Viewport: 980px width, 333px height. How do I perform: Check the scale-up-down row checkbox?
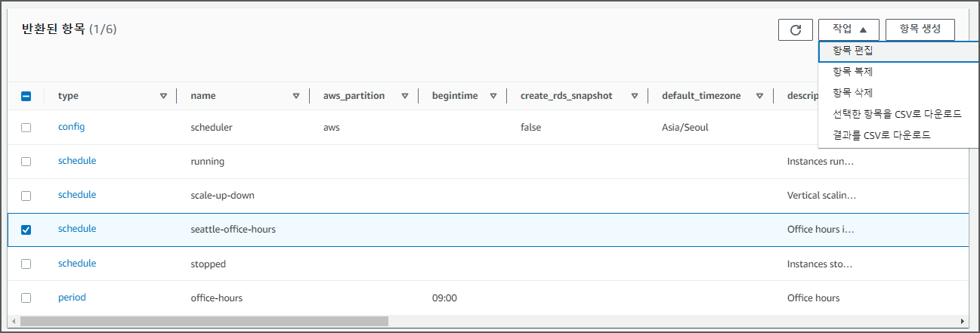click(x=26, y=196)
